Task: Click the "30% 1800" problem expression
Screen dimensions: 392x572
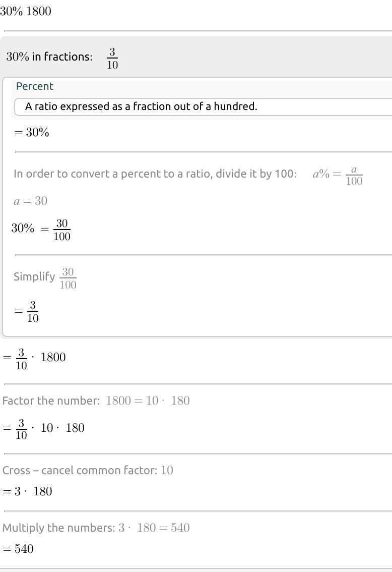Action: pos(26,11)
